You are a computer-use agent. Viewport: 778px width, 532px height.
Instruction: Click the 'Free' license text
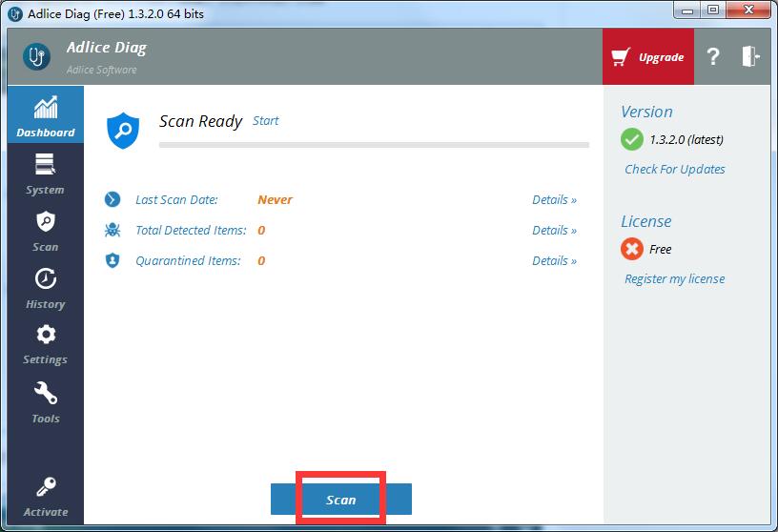(x=661, y=249)
